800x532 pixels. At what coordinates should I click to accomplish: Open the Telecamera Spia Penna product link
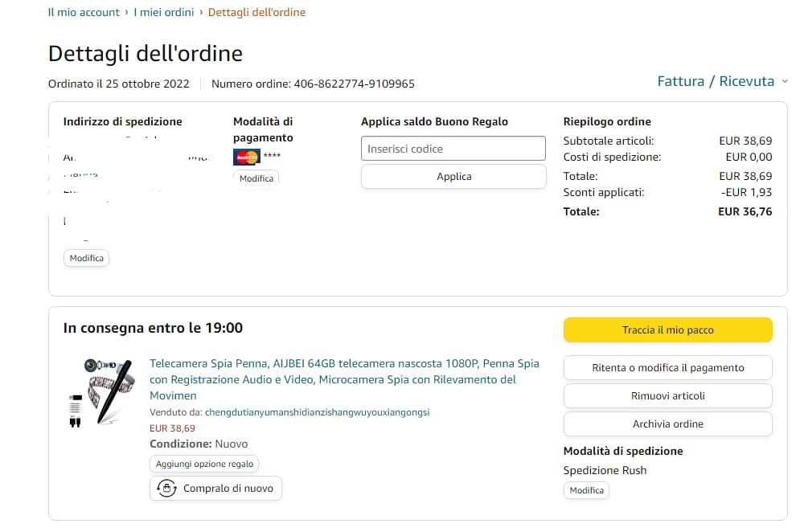pyautogui.click(x=343, y=379)
